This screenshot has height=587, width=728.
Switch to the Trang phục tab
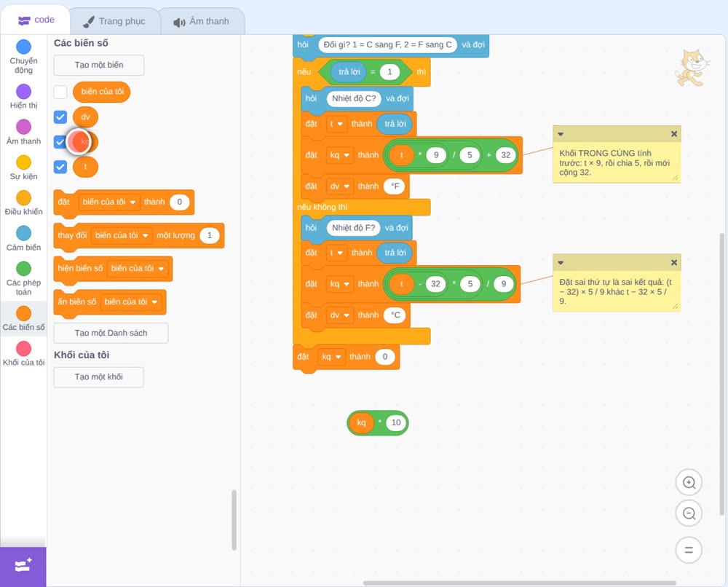click(x=114, y=21)
